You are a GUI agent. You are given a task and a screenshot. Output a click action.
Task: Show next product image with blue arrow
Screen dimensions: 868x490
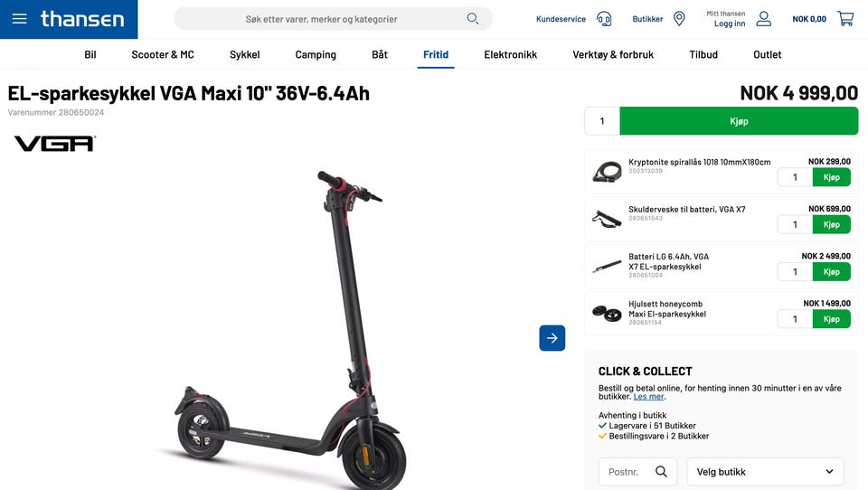(552, 338)
